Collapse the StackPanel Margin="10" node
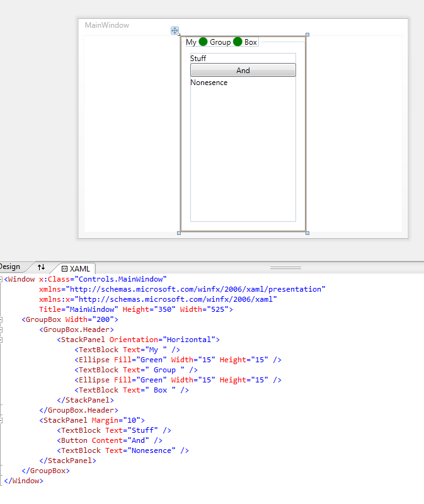 (2, 420)
